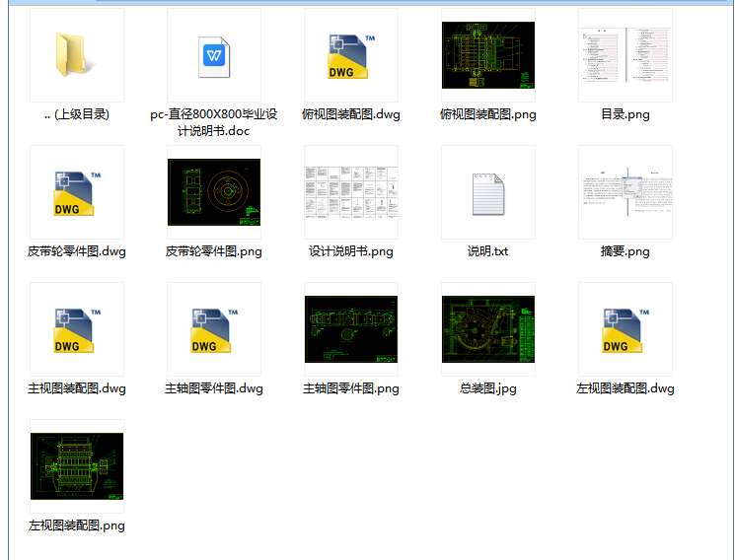
Task: Click the "左视图装配图.png" file name
Action: [x=77, y=525]
